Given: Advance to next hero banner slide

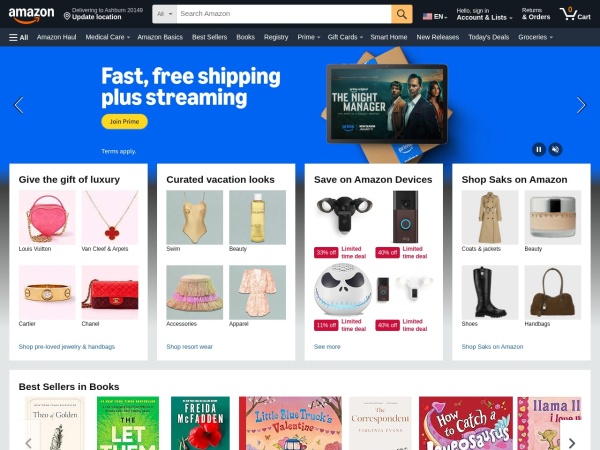Looking at the screenshot, I should 581,105.
